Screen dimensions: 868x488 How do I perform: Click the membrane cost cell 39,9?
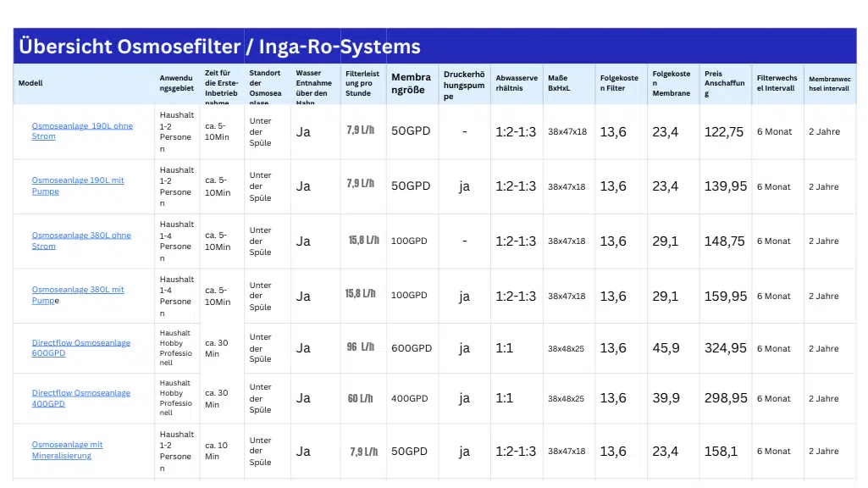[666, 397]
